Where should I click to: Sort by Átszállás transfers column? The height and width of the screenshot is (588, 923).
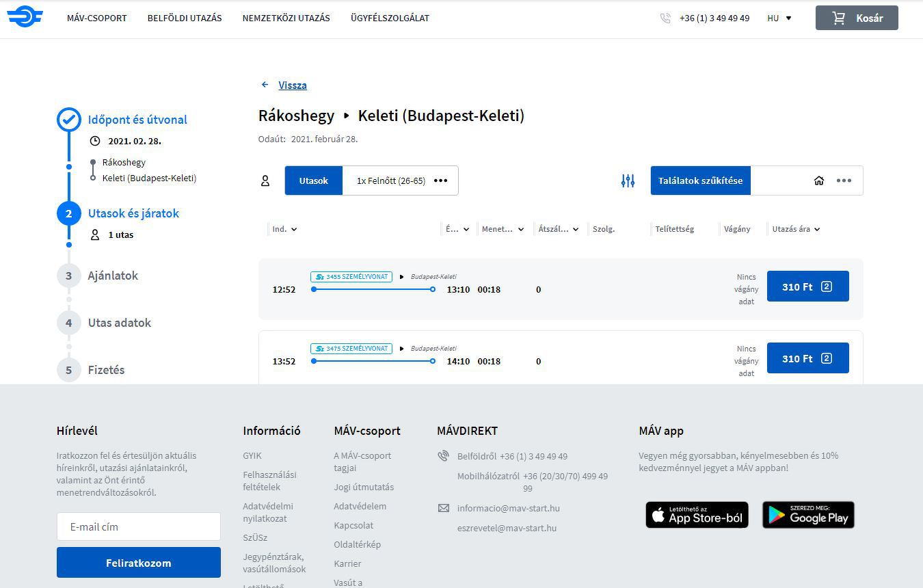558,229
